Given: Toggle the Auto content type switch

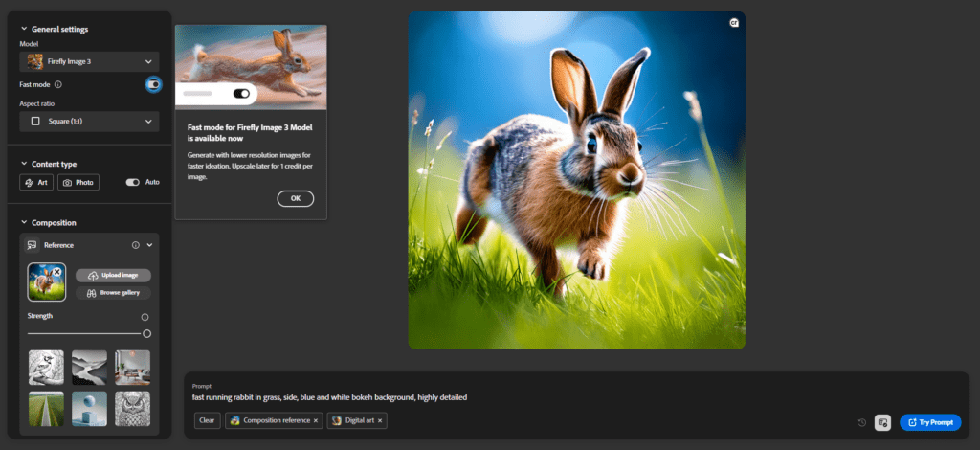Looking at the screenshot, I should (132, 182).
